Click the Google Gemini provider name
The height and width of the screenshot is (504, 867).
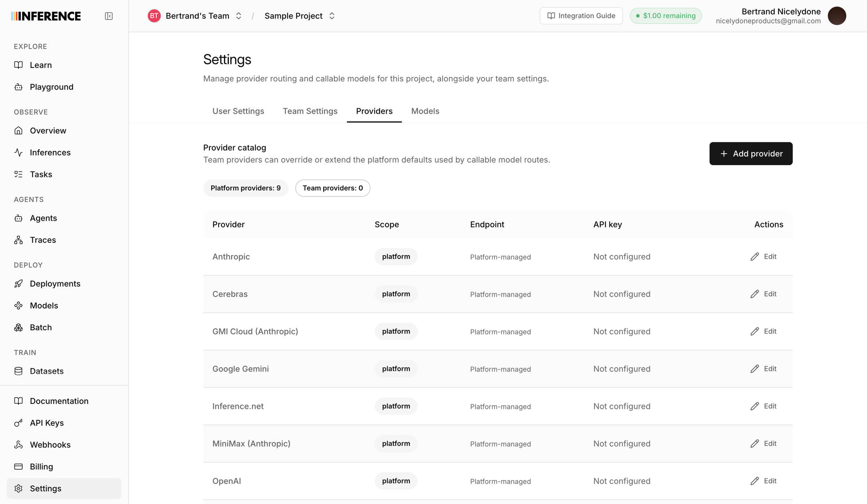(x=241, y=369)
